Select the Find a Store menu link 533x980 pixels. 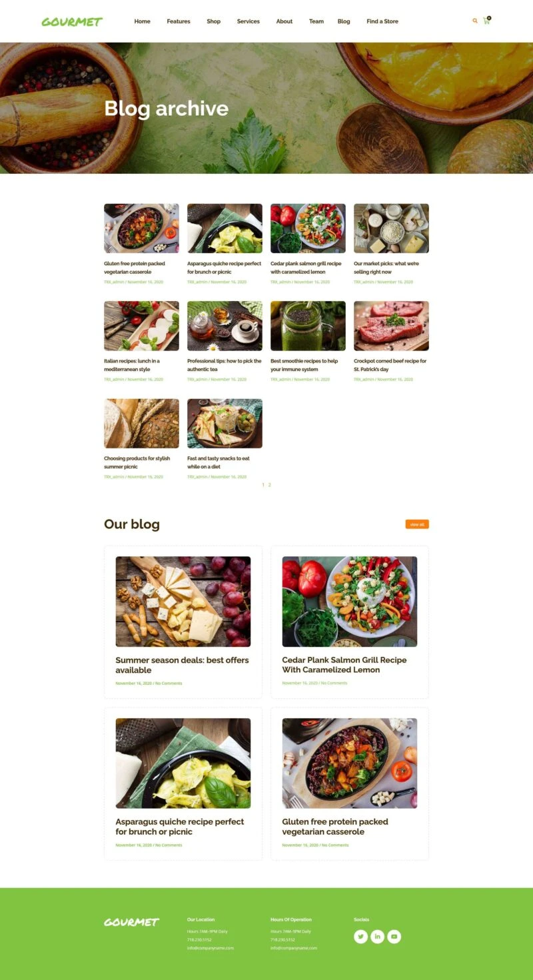(382, 21)
